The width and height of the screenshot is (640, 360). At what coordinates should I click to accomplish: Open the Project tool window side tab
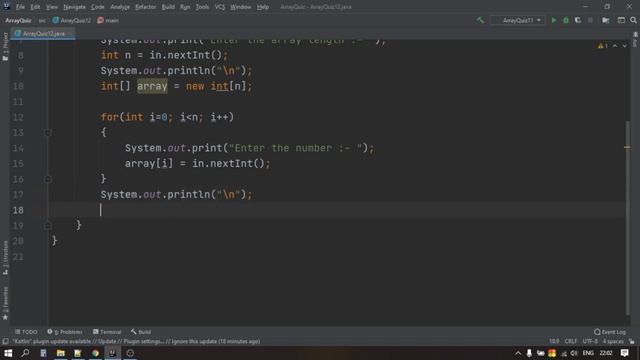[5, 47]
